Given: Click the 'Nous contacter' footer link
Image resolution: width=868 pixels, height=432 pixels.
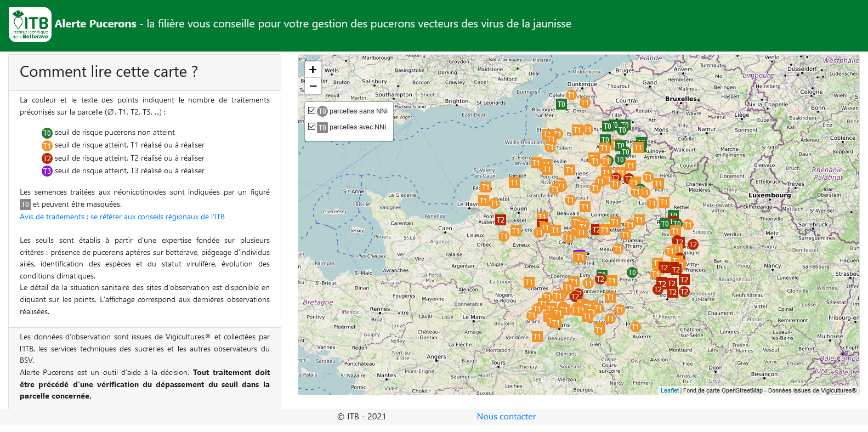Looking at the screenshot, I should click(x=506, y=417).
